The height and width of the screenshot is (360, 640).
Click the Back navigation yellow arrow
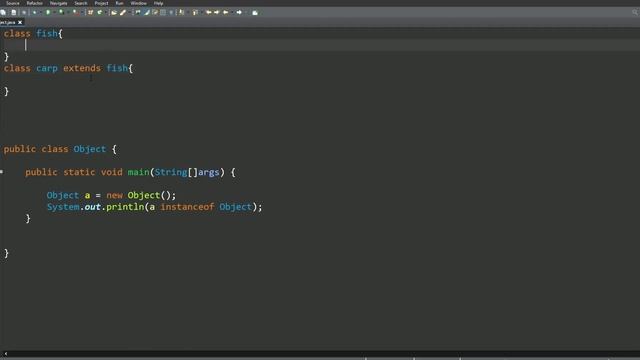click(x=225, y=12)
